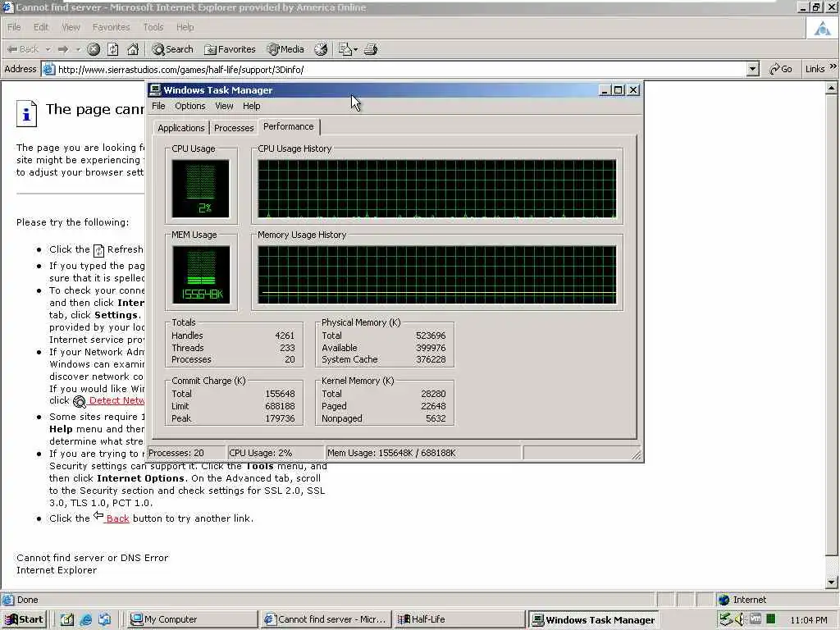Click the Handles value 4261
This screenshot has height=630, width=840.
(x=285, y=336)
